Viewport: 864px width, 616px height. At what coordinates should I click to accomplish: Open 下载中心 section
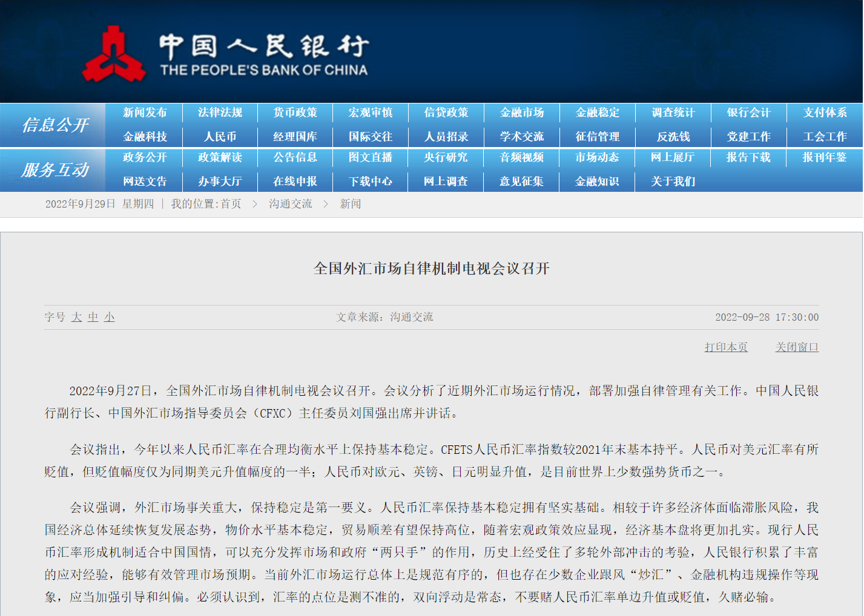371,182
